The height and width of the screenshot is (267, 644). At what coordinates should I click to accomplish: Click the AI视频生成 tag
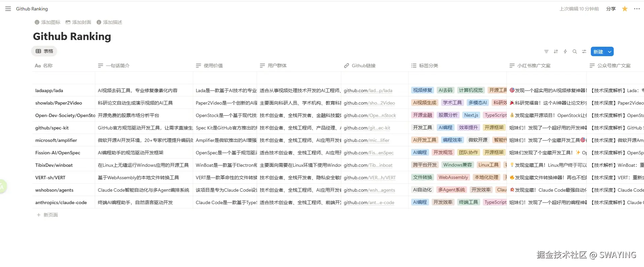[x=425, y=103]
